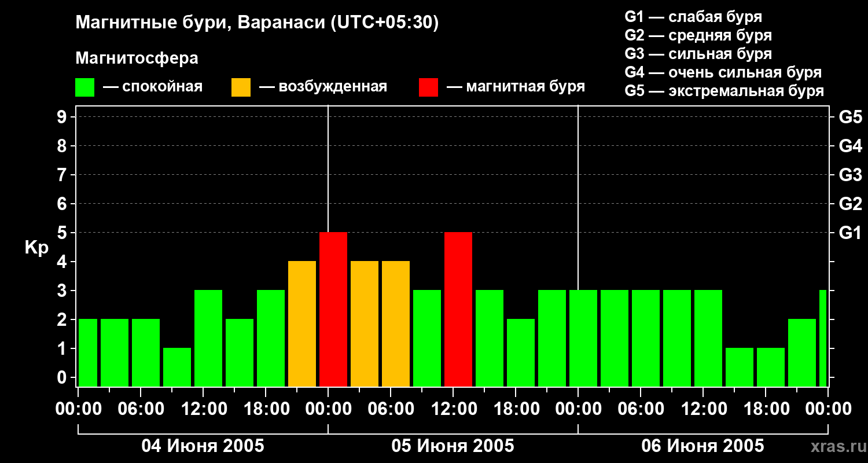The image size is (868, 463).
Task: Click the orange bar starting at 06:00 on 05 Июня
Action: coord(396,324)
